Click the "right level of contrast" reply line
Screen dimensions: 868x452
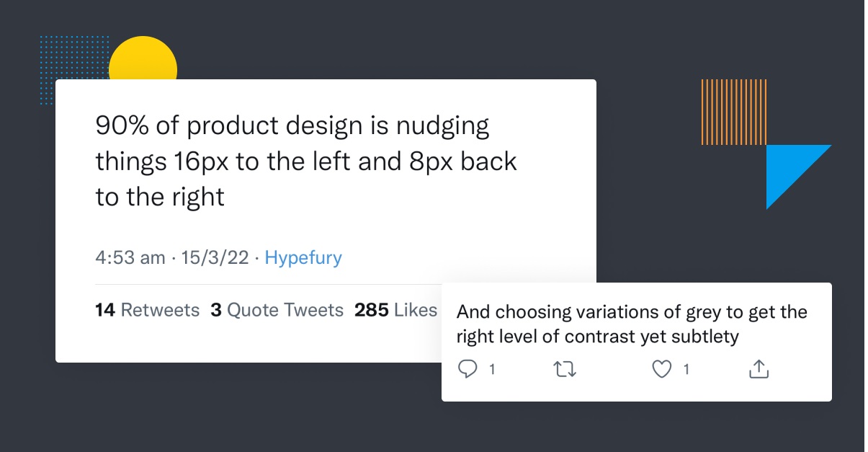597,337
